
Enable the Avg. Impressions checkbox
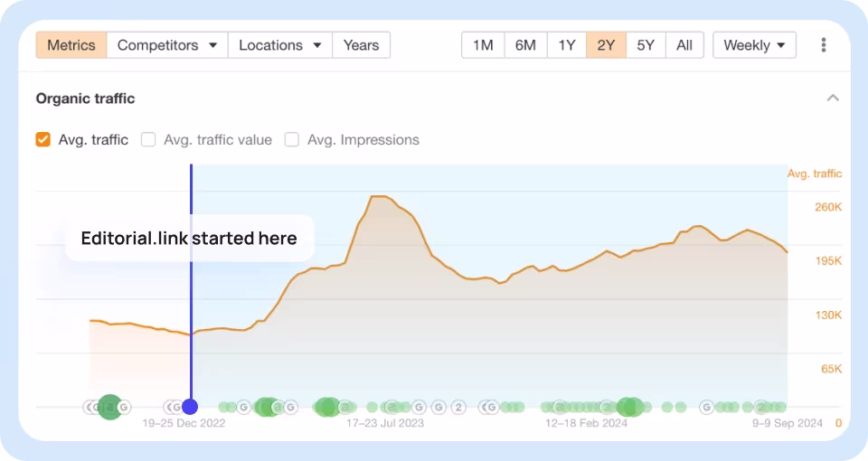(292, 139)
